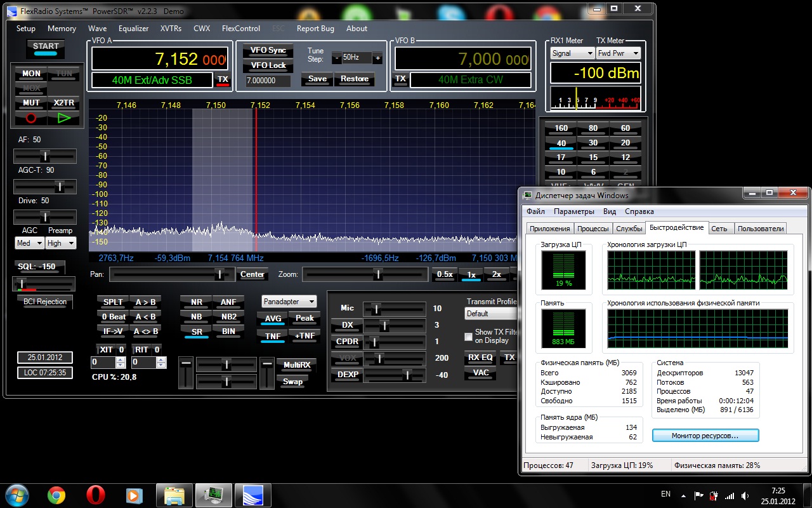Toggle the MUT mute button
Viewport: 812px width, 508px height.
(31, 103)
